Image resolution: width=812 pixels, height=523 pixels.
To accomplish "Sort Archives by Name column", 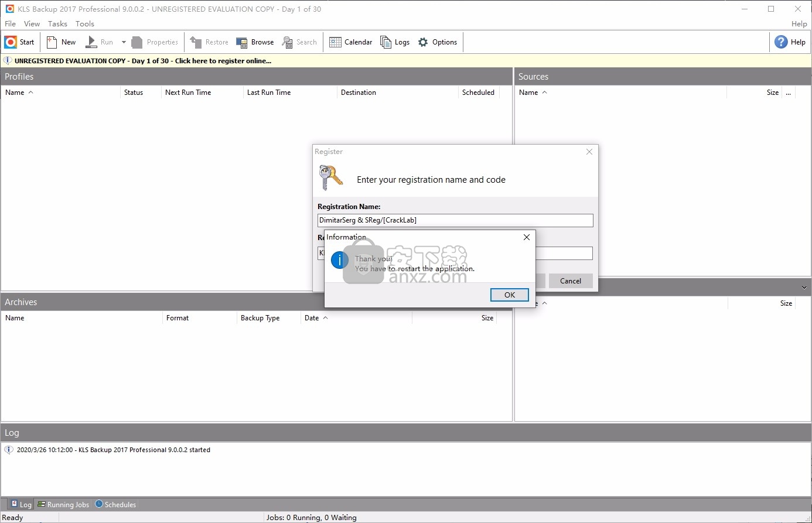I will pos(82,318).
